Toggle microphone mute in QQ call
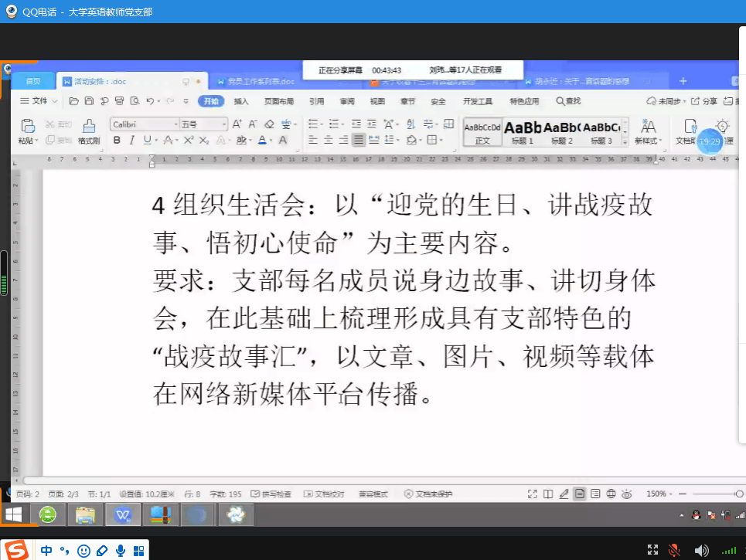This screenshot has height=560, width=746. pyautogui.click(x=673, y=550)
